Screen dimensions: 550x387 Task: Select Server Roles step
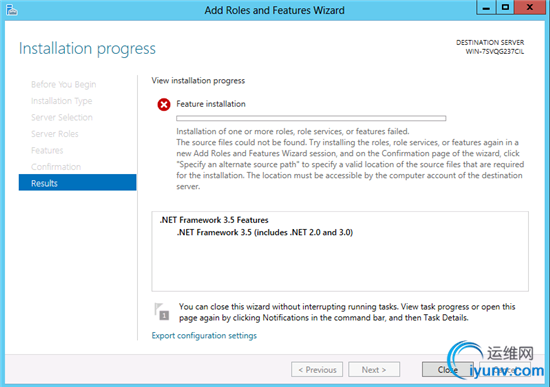coord(55,134)
